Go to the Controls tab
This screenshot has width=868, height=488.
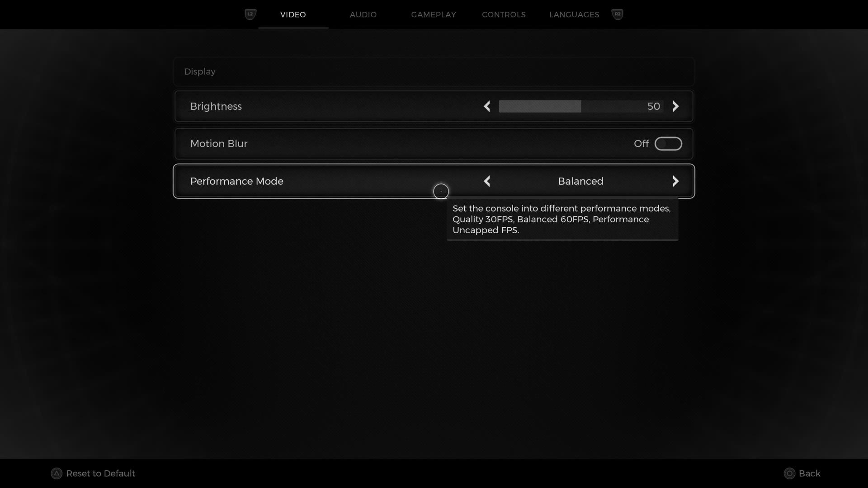pos(504,14)
